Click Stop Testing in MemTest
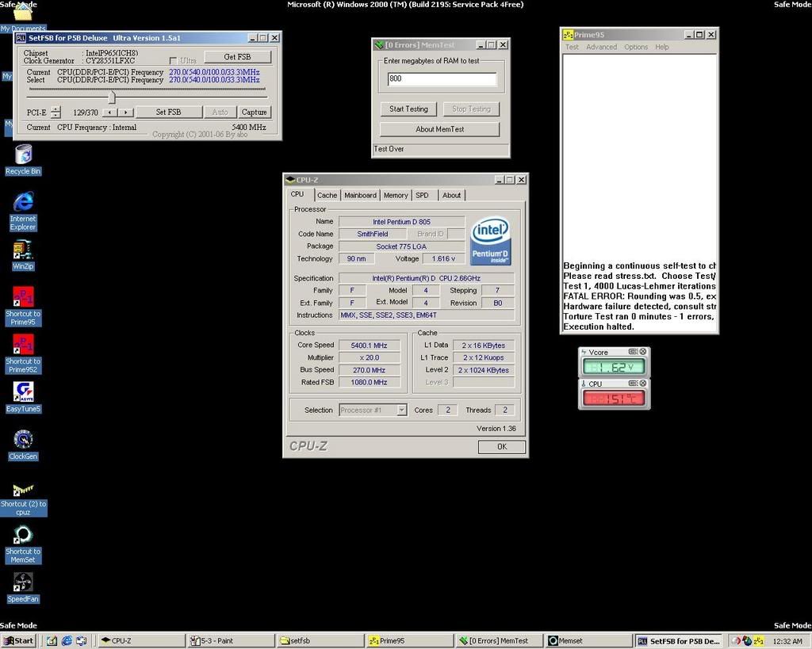This screenshot has height=649, width=812. (471, 109)
